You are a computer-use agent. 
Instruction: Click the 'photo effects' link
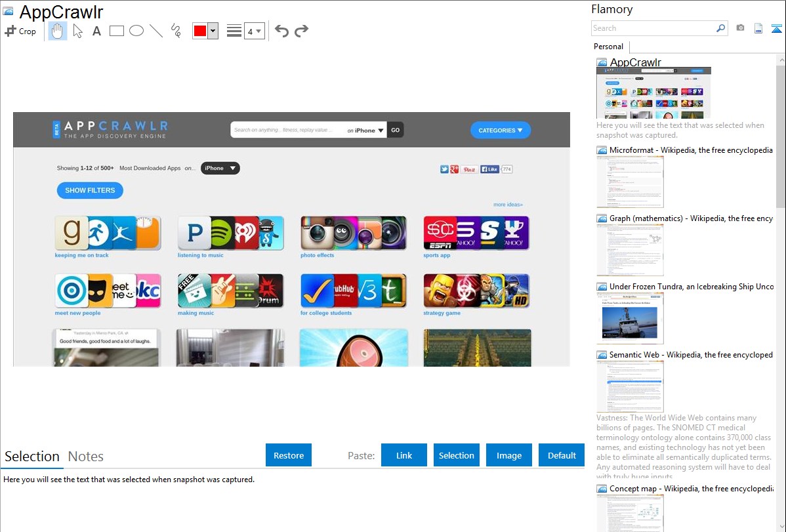[x=318, y=255]
